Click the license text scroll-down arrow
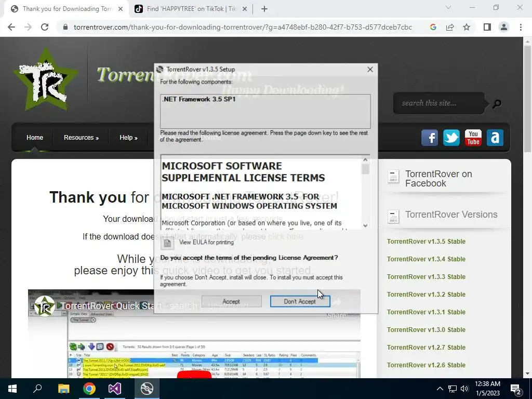 [x=365, y=225]
